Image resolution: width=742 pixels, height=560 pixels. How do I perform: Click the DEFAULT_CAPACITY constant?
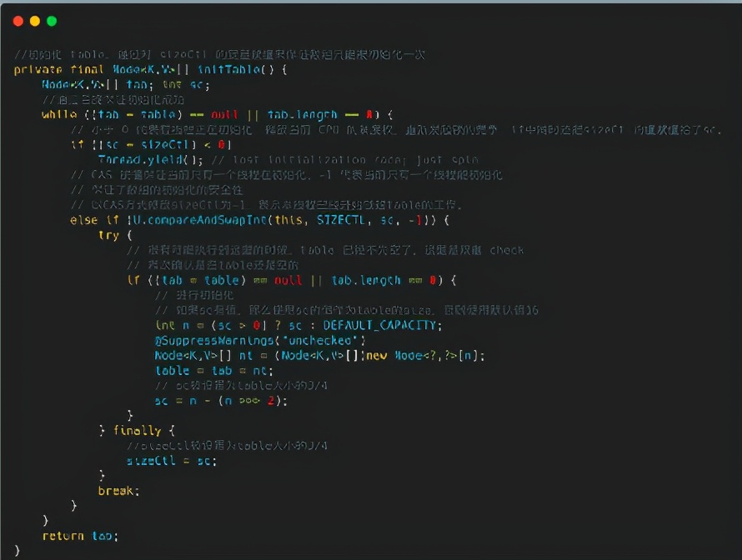(x=382, y=325)
